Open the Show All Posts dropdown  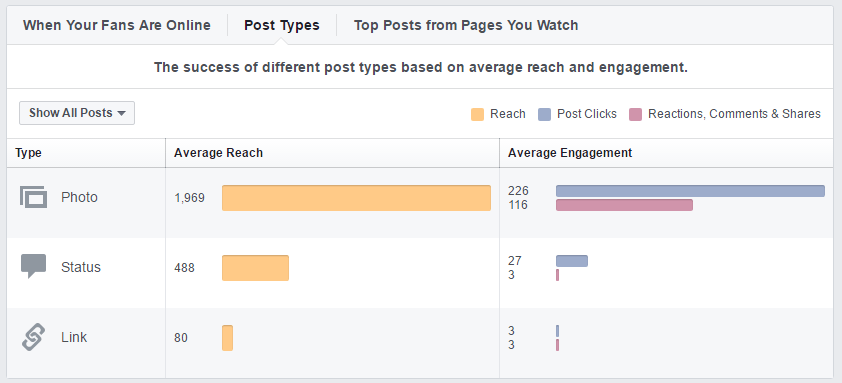pos(77,113)
